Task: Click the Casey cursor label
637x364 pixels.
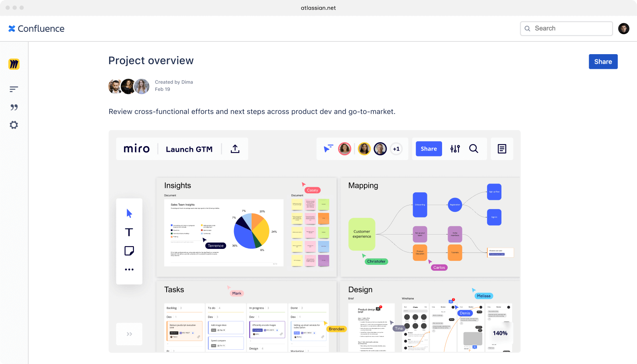Action: tap(313, 190)
